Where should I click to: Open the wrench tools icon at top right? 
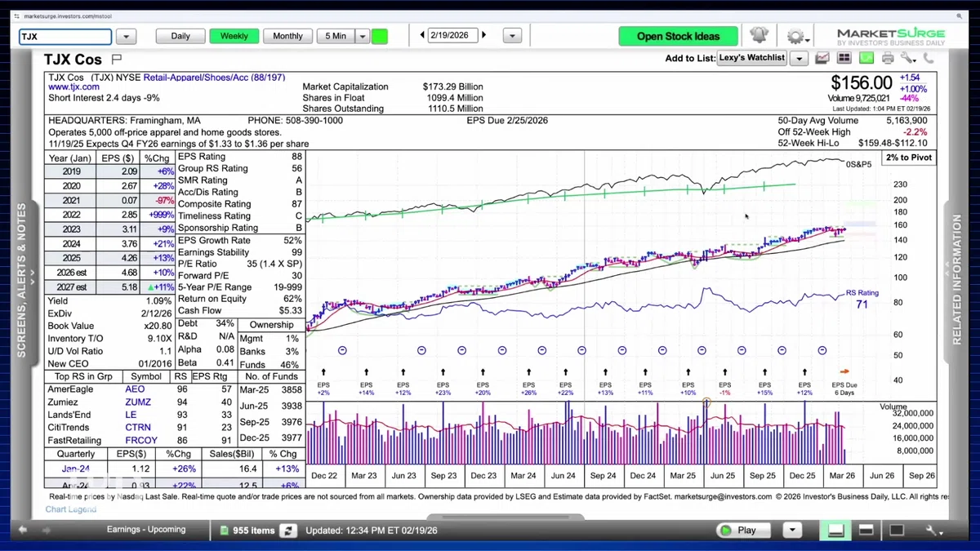pos(909,58)
